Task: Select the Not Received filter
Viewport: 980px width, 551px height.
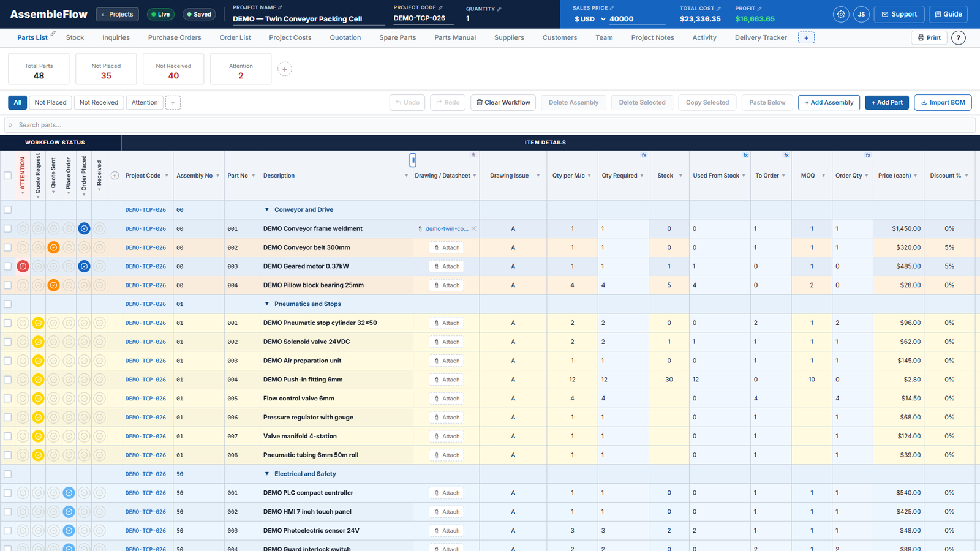Action: (99, 103)
